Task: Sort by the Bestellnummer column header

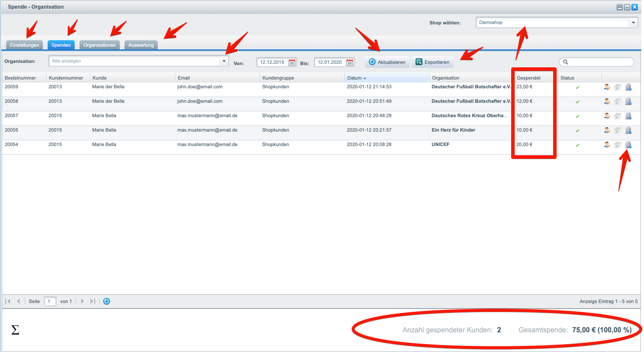Action: [24, 78]
